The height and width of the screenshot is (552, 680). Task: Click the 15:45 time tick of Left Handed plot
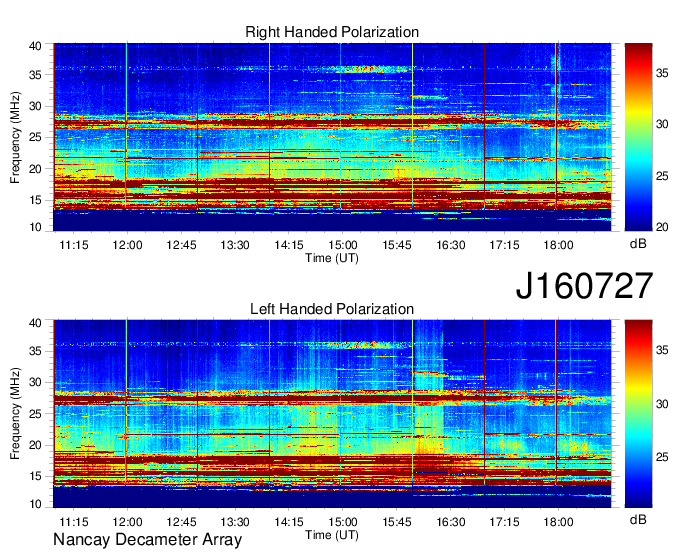point(397,522)
